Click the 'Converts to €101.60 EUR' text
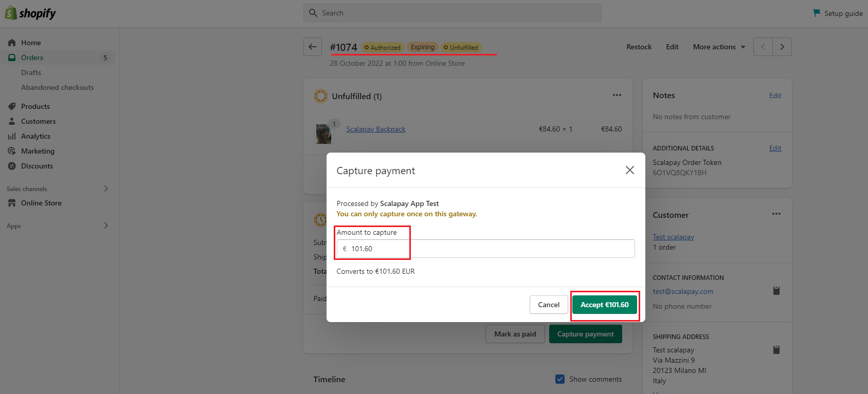This screenshot has height=394, width=868. pos(376,271)
